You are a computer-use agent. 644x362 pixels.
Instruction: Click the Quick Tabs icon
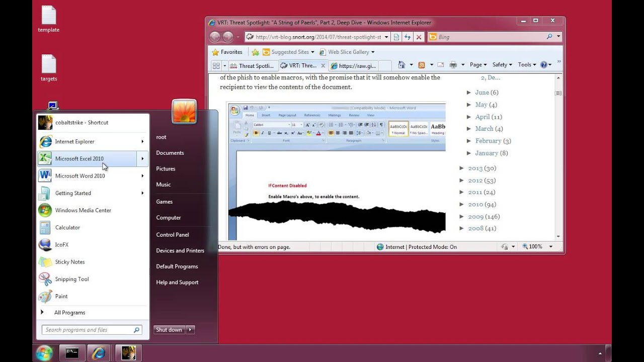coord(216,65)
